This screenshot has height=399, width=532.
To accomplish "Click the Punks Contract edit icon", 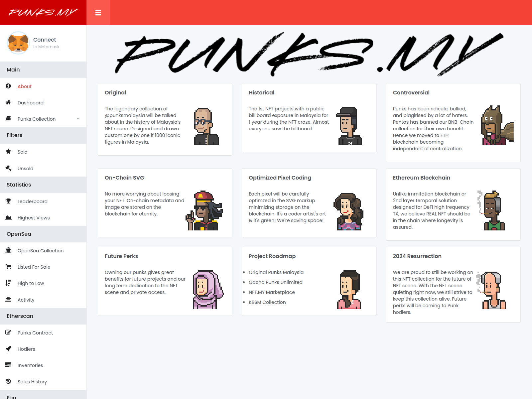I will [x=8, y=332].
